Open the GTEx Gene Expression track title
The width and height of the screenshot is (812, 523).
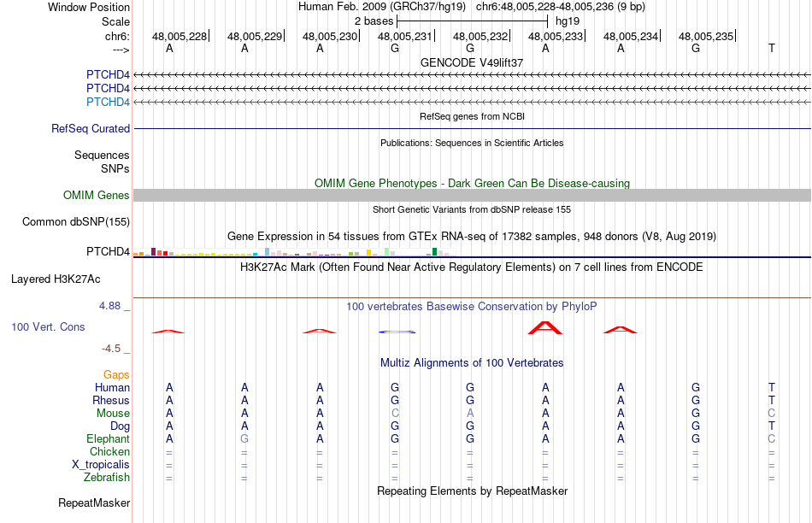pyautogui.click(x=472, y=236)
